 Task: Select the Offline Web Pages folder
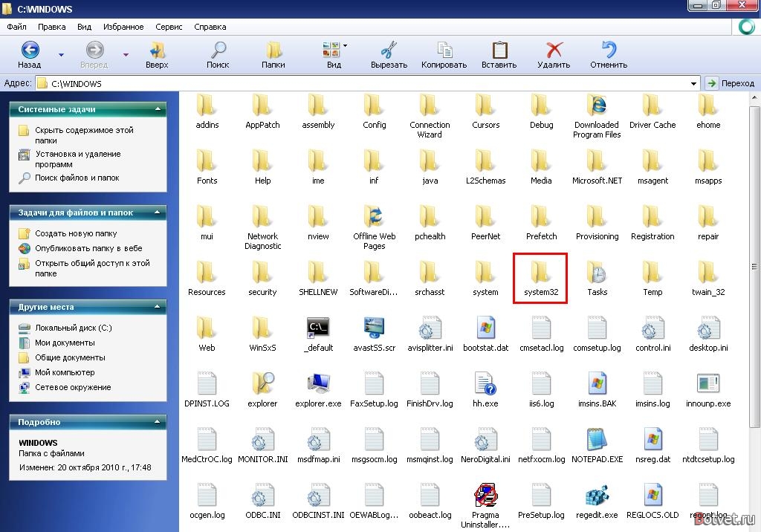[x=375, y=227]
